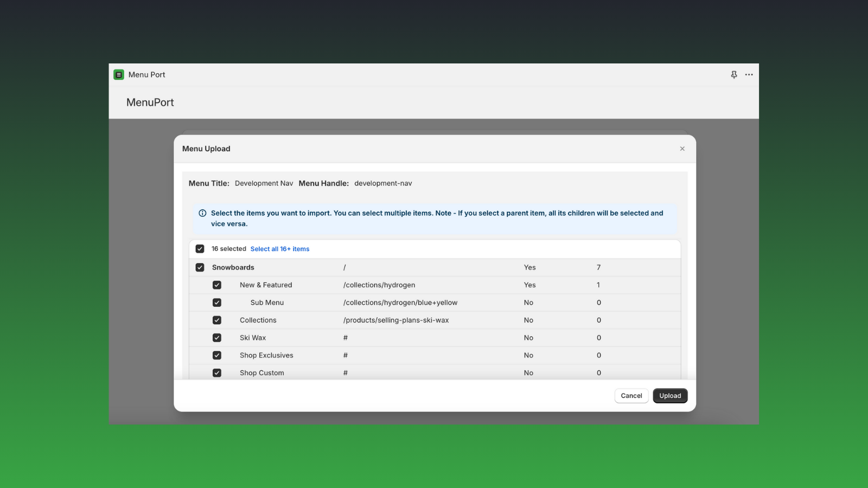Click the Menu Port app name in header
This screenshot has height=488, width=868.
point(146,75)
